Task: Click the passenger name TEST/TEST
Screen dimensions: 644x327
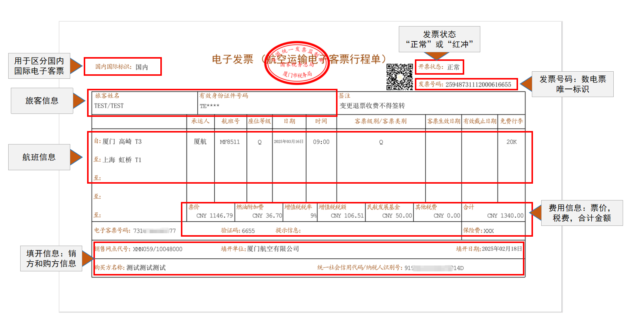Action: tap(109, 106)
